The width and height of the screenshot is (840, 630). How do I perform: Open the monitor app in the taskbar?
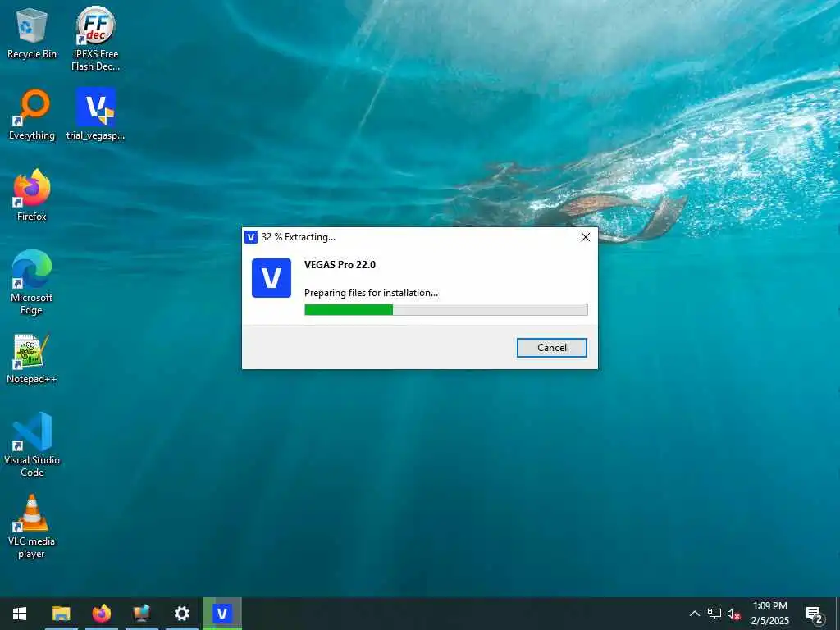pos(141,614)
